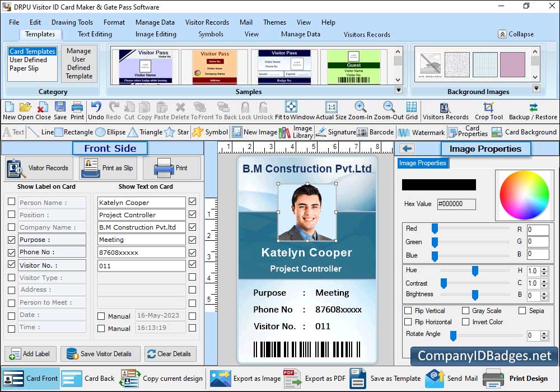The image size is (560, 392).
Task: Switch to the Text Editing tab
Action: point(95,34)
